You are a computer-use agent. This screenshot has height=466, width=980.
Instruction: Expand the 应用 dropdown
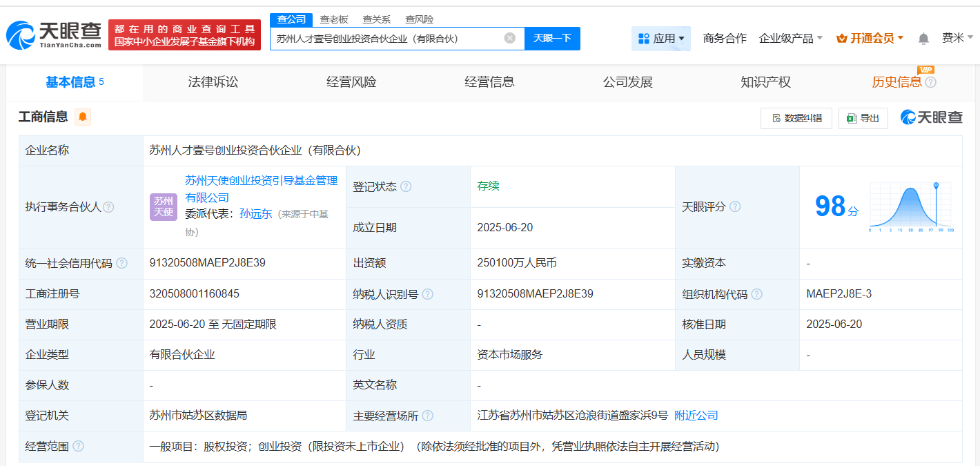click(x=661, y=39)
